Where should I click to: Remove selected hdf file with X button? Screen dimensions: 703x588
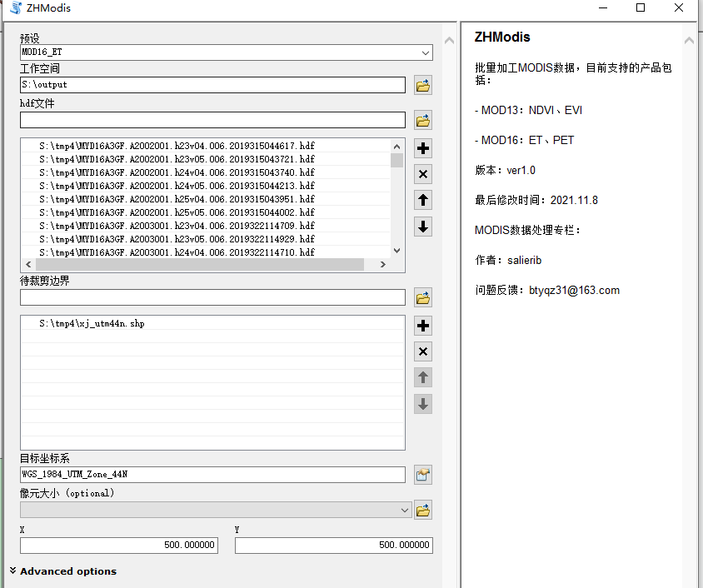[423, 174]
